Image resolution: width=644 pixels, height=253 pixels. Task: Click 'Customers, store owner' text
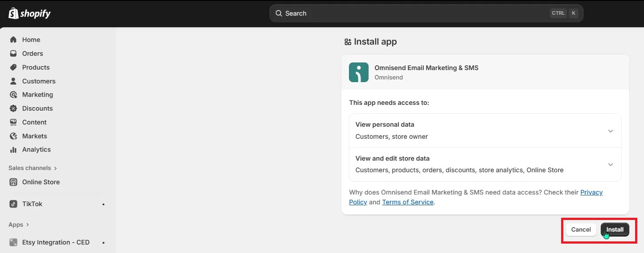(x=392, y=137)
